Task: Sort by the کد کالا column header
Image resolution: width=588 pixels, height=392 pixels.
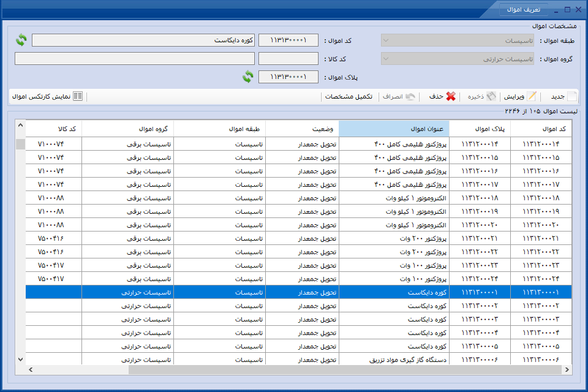Action: pyautogui.click(x=54, y=129)
